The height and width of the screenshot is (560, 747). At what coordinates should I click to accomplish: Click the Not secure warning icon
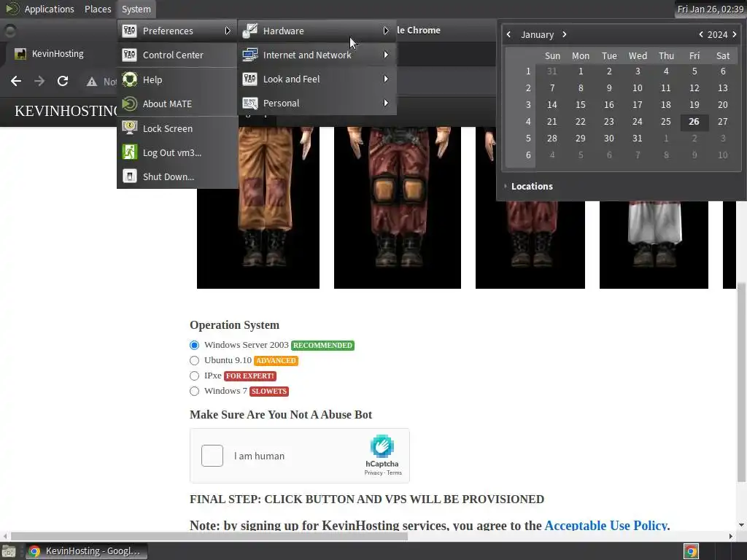click(x=92, y=82)
